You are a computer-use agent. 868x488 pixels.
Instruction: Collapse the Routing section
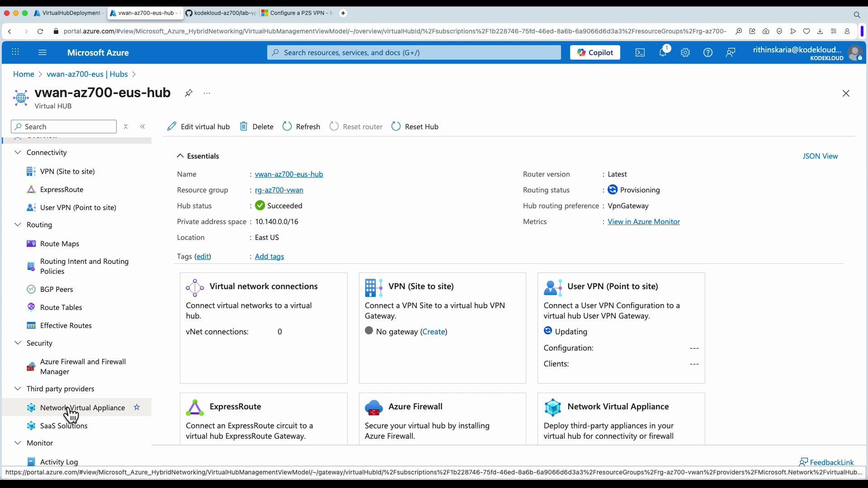[18, 225]
